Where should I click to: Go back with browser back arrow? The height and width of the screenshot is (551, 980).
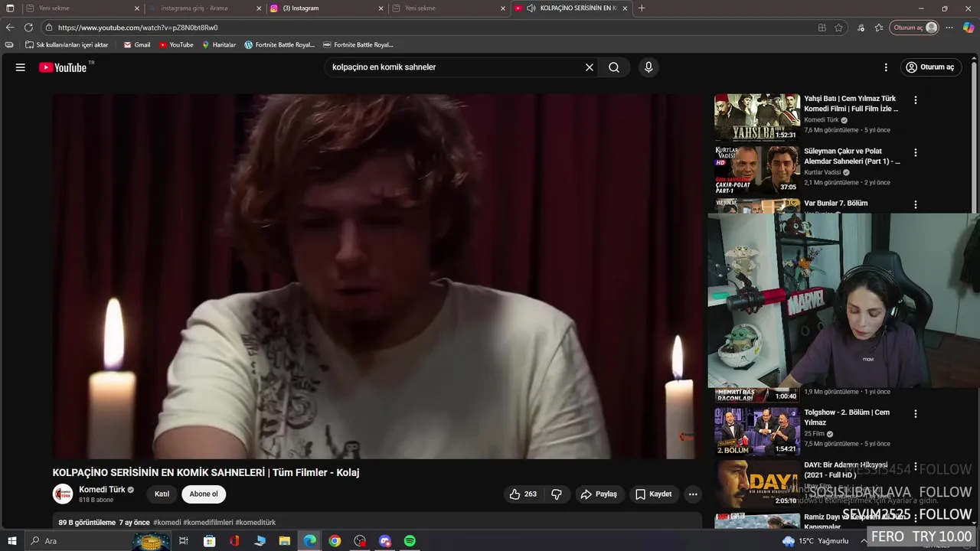[10, 28]
